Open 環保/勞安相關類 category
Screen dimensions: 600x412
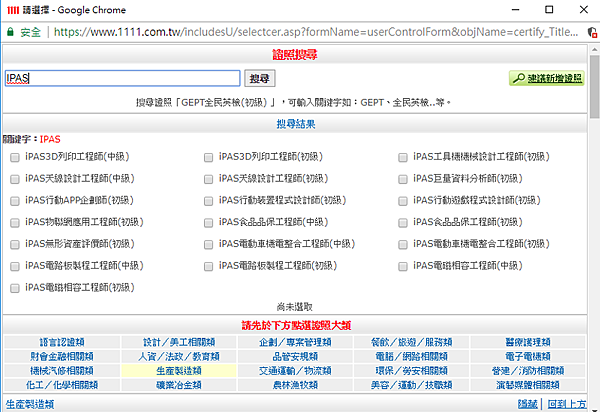coord(411,370)
